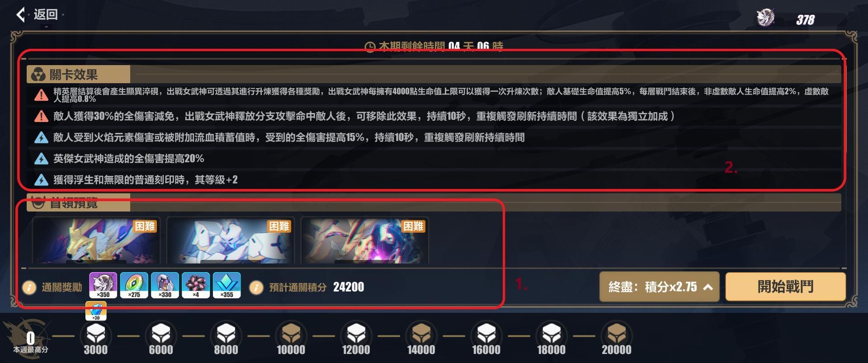Open the currency icon beside 378
Screen dimensions: 868x363
pos(765,18)
